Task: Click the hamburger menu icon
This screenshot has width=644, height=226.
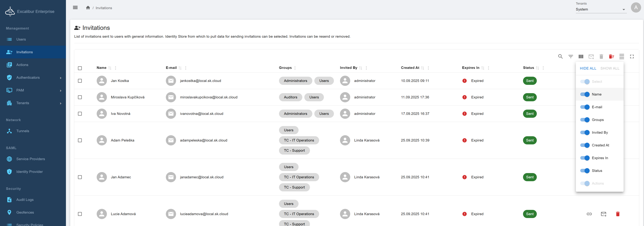Action: 75,7
